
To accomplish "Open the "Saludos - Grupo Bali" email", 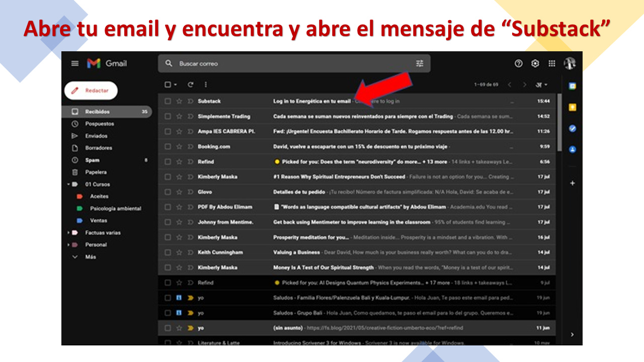I will [x=357, y=313].
